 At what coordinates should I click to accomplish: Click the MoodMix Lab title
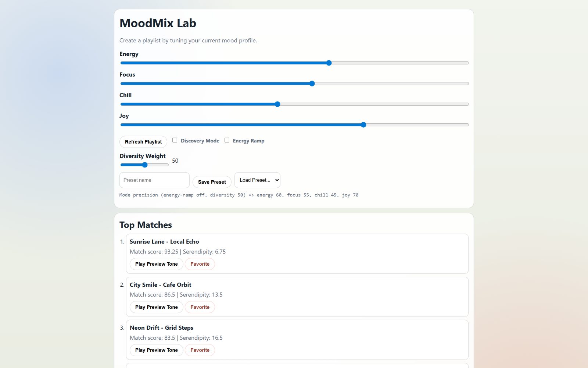158,23
